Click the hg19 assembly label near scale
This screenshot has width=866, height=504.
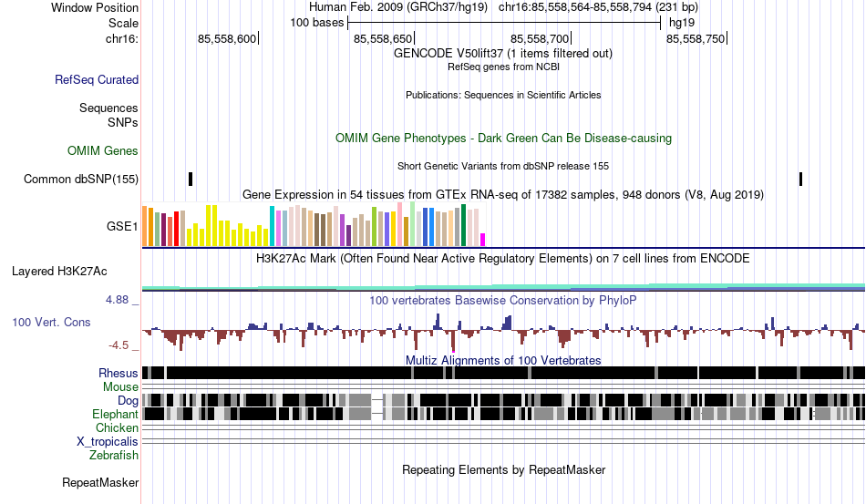pyautogui.click(x=682, y=23)
